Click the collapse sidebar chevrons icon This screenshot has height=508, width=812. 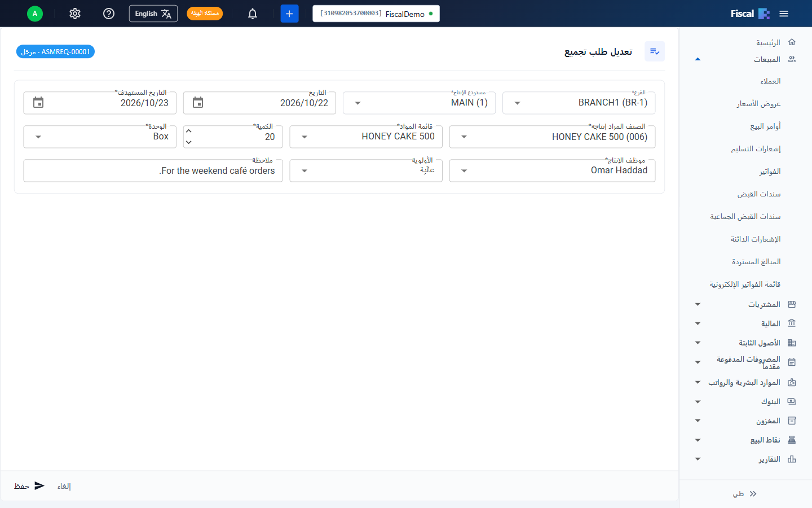[x=753, y=494]
